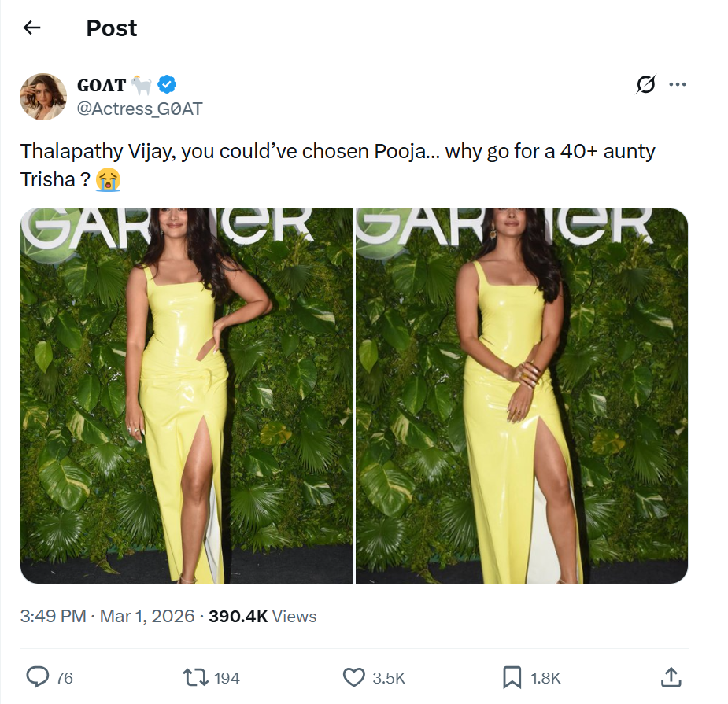Like the post with the heart icon

354,676
